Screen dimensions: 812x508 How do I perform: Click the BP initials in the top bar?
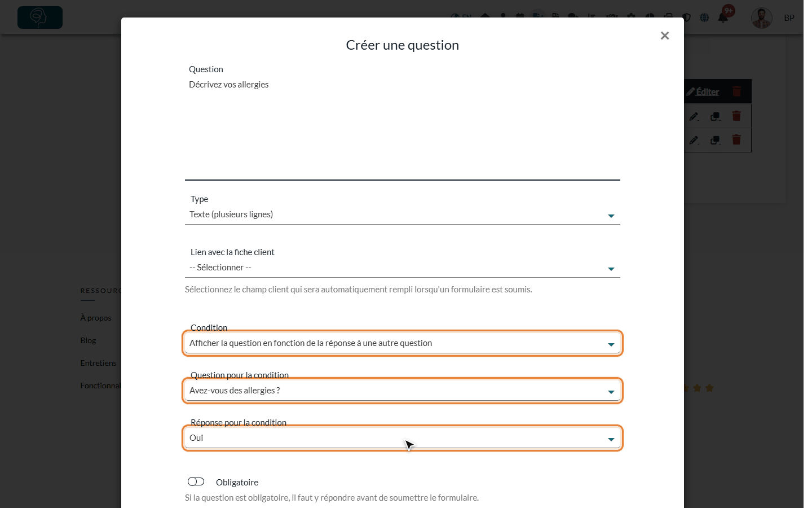pos(789,18)
